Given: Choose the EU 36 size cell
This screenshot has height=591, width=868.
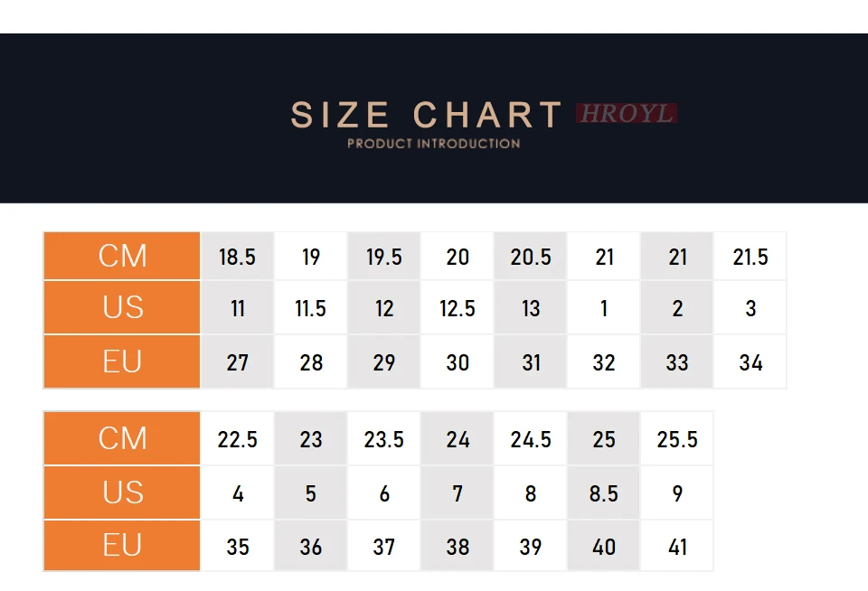Looking at the screenshot, I should [x=310, y=546].
